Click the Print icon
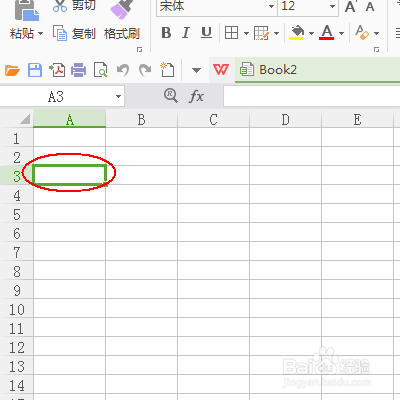Image resolution: width=400 pixels, height=400 pixels. (x=79, y=70)
